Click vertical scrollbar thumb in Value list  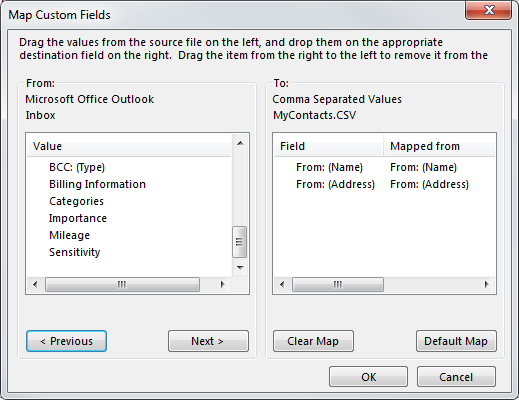click(239, 242)
